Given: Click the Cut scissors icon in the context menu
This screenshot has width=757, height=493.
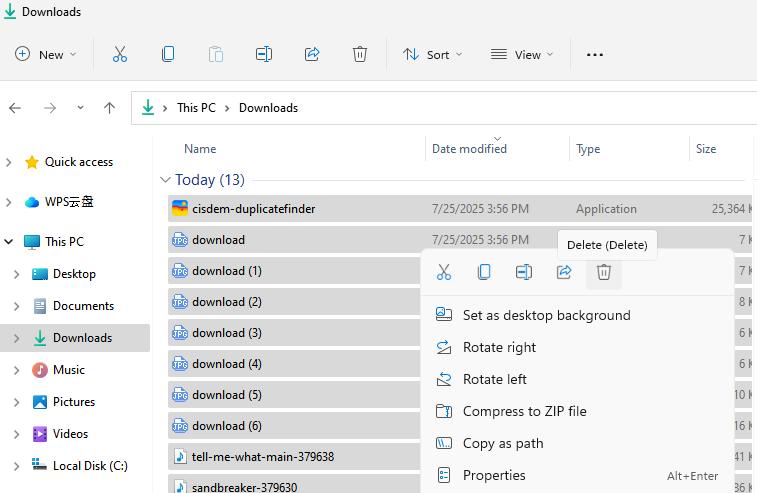Looking at the screenshot, I should click(444, 272).
